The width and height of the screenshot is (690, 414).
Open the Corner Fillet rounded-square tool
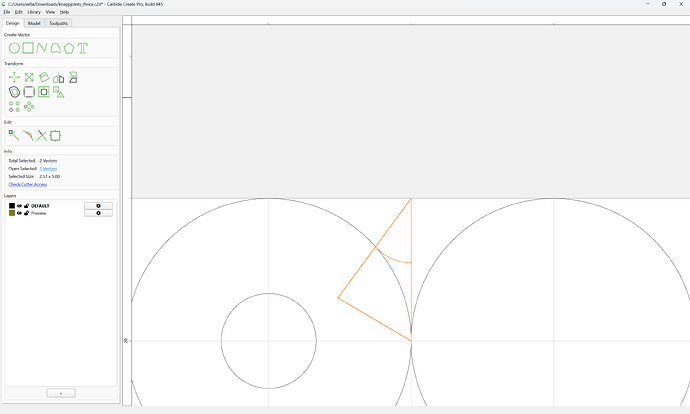click(29, 92)
